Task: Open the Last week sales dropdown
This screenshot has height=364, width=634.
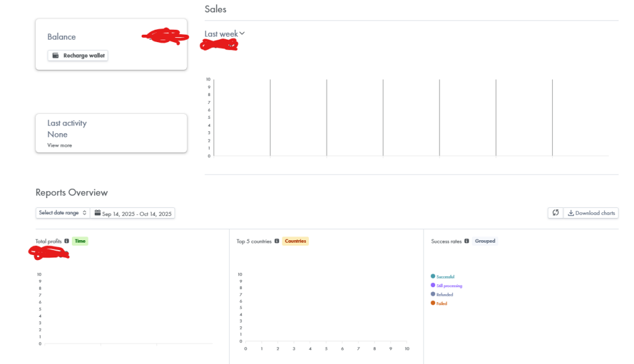Action: (x=225, y=33)
